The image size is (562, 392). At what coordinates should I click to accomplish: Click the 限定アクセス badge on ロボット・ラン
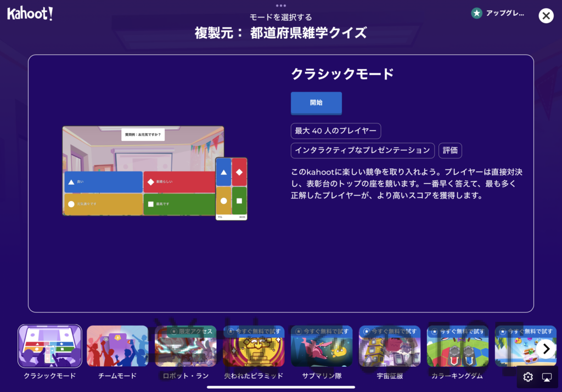[192, 332]
